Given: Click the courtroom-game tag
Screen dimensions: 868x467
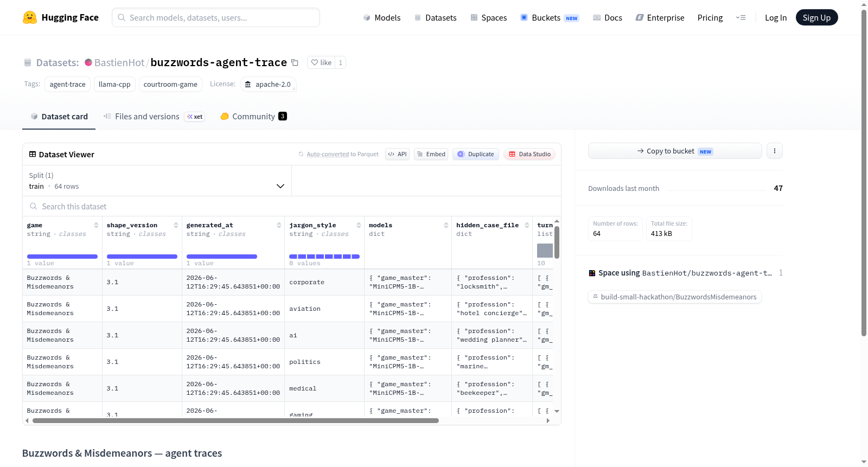Looking at the screenshot, I should (170, 84).
